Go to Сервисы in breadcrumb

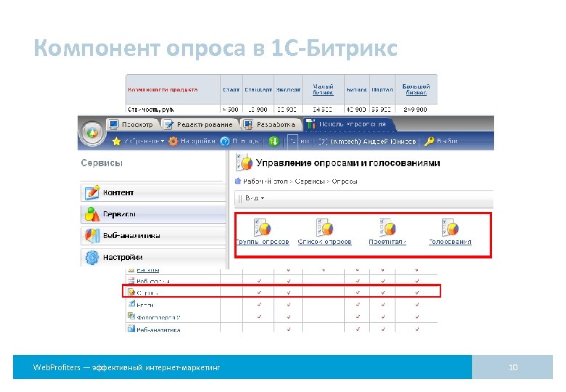[310, 181]
